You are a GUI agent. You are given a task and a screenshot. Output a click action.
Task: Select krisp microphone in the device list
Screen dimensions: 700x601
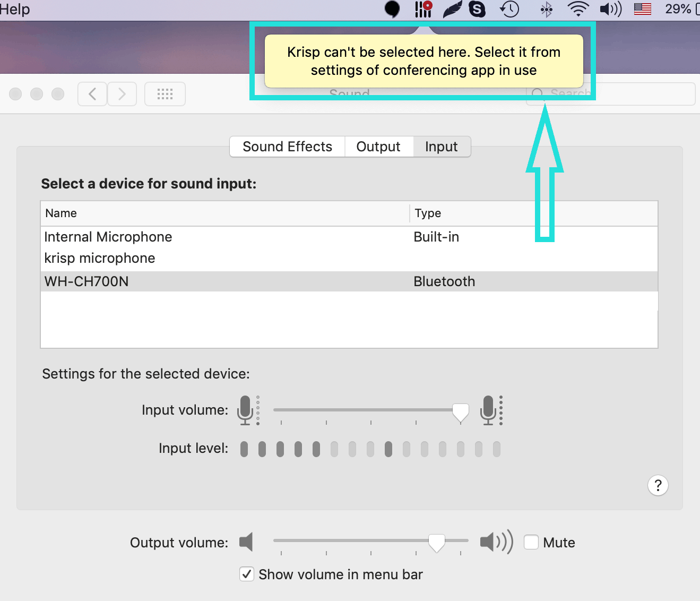[x=349, y=259]
